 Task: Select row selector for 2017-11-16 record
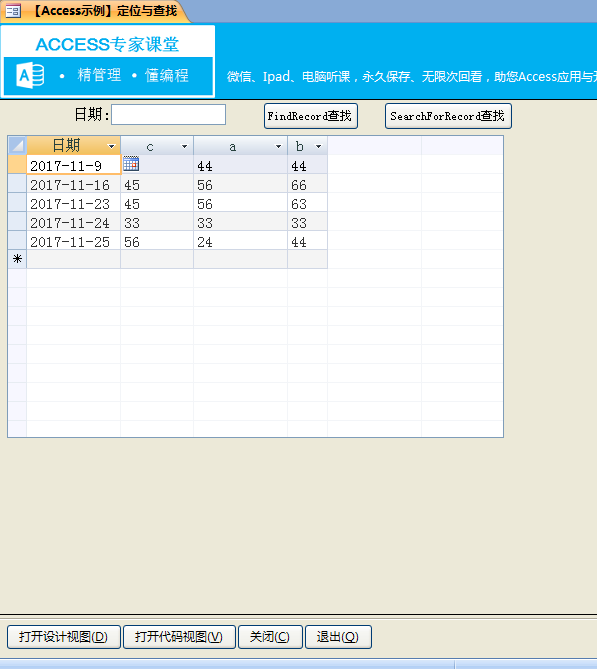click(17, 184)
